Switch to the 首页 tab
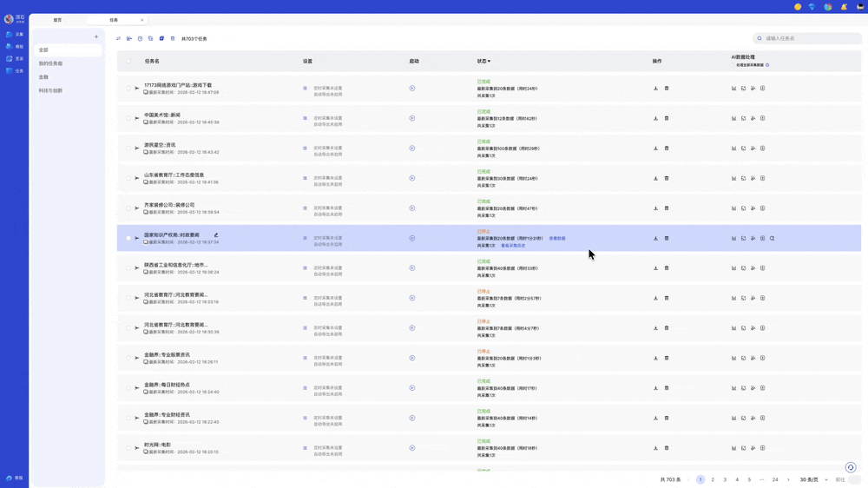Screen dimensions: 868x488 point(57,20)
